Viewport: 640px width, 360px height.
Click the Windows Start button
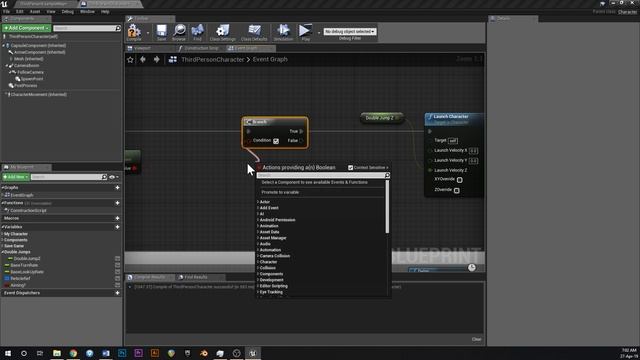pos(8,353)
